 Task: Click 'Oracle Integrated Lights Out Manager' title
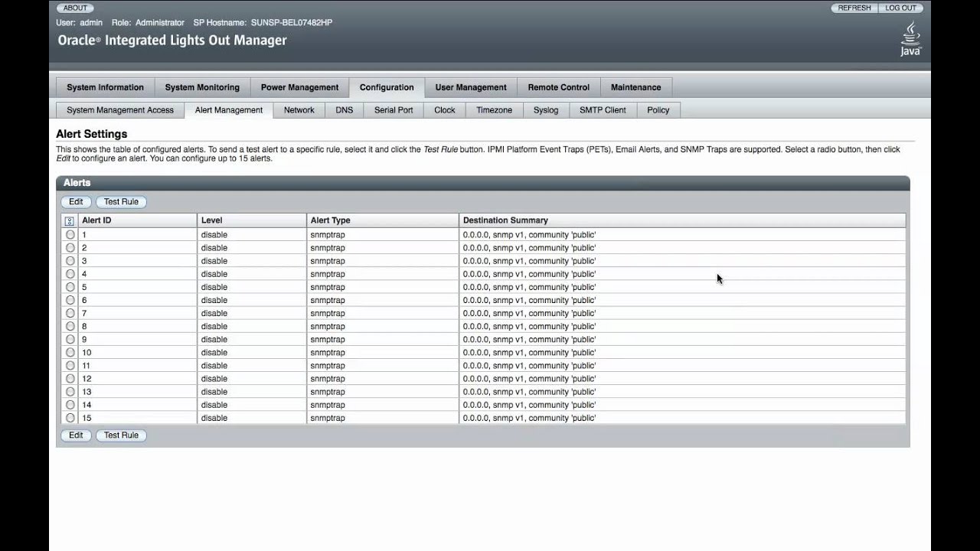(x=172, y=41)
